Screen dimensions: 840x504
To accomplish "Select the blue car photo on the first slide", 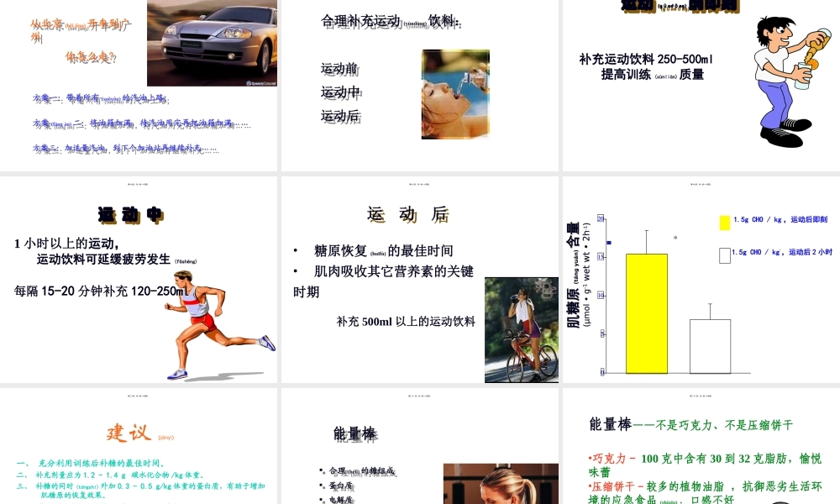I will (x=211, y=43).
